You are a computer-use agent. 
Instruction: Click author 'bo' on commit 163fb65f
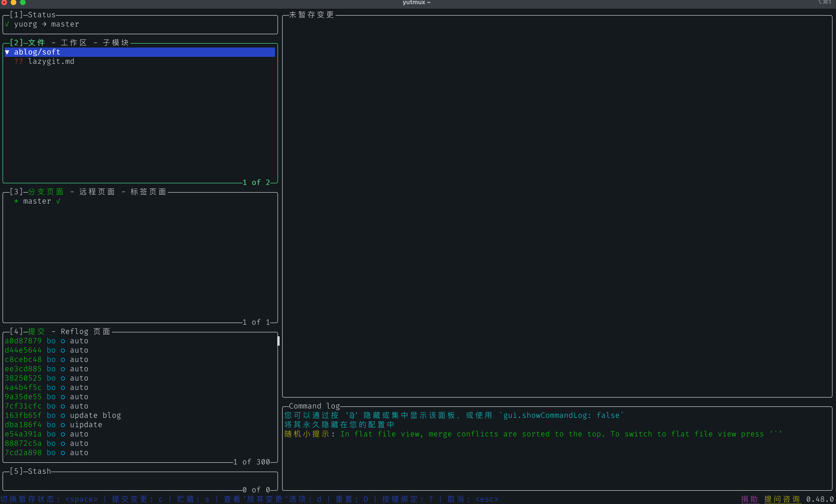pyautogui.click(x=51, y=415)
